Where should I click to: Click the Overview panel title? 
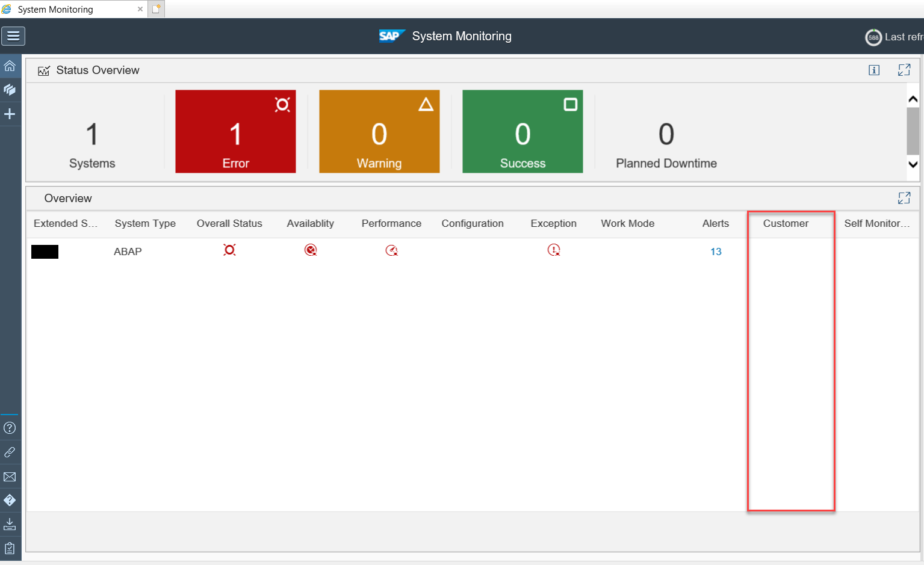(x=68, y=199)
